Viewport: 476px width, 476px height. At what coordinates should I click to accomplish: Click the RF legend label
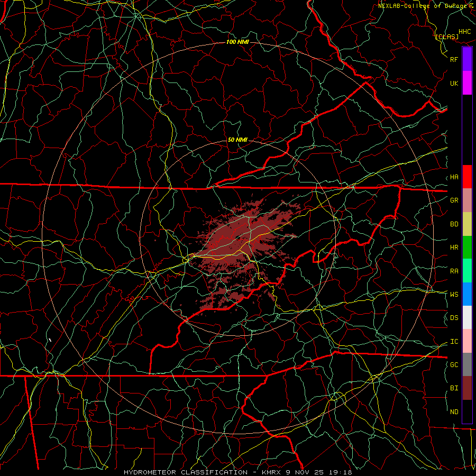click(x=454, y=59)
